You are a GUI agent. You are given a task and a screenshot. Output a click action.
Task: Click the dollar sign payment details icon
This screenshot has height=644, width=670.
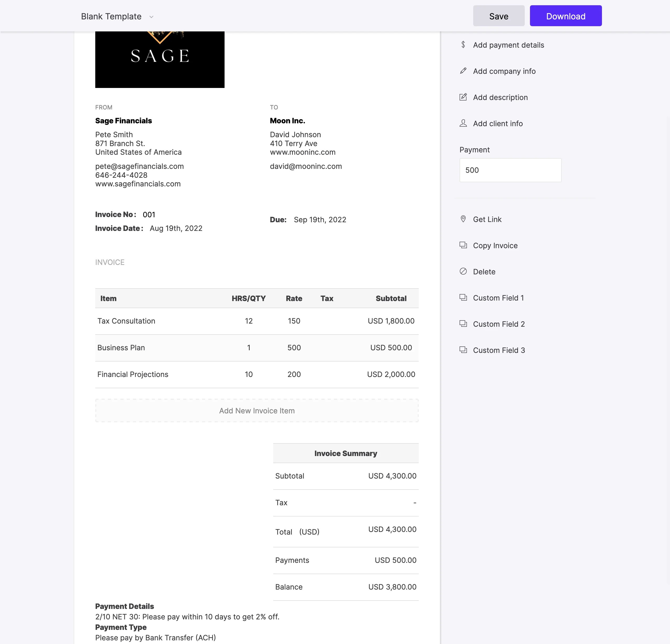[463, 45]
